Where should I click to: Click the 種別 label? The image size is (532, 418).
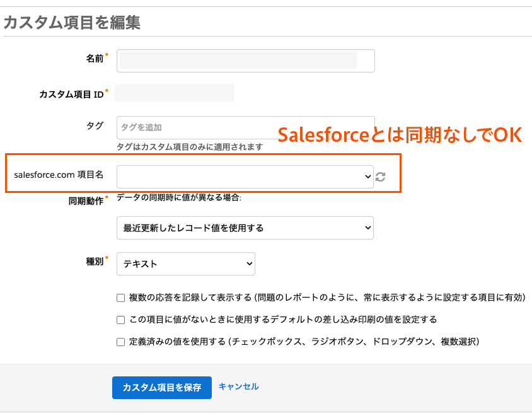pos(95,261)
